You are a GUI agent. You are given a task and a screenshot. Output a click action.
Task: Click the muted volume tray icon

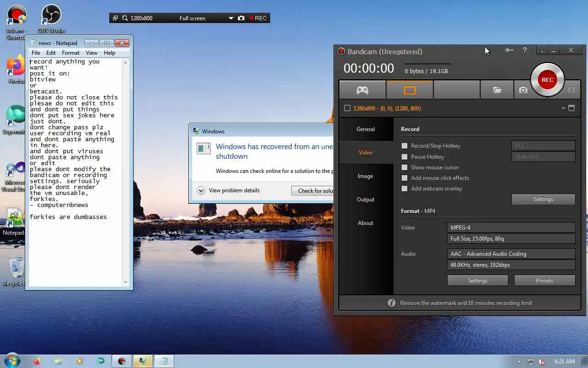tap(542, 362)
